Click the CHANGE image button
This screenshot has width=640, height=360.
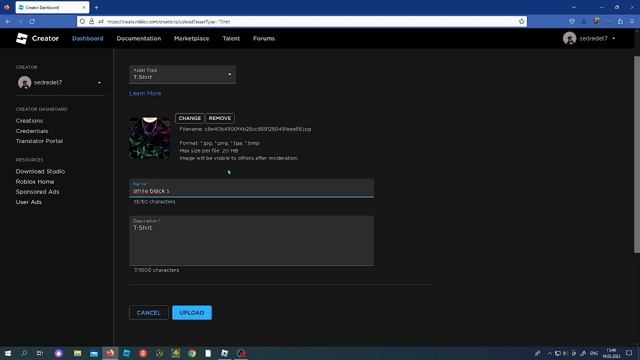pyautogui.click(x=190, y=118)
